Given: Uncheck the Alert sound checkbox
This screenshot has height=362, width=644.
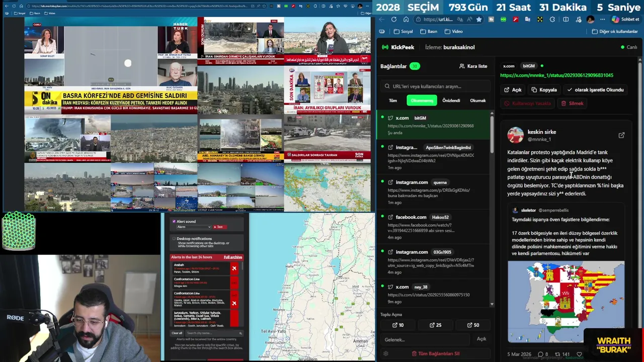Looking at the screenshot, I should tap(174, 221).
